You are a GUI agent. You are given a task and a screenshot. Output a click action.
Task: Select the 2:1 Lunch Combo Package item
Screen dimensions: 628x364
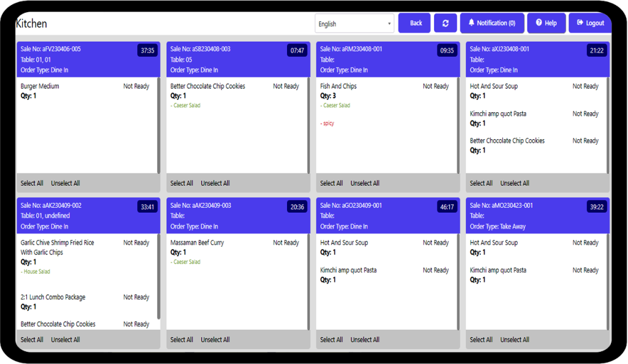[x=53, y=297]
